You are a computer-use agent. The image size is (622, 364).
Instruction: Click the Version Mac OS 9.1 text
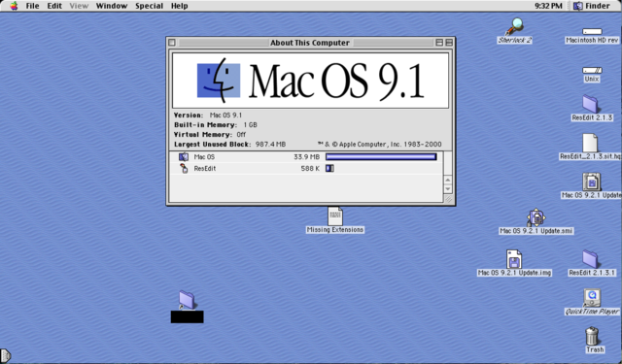[x=225, y=116]
